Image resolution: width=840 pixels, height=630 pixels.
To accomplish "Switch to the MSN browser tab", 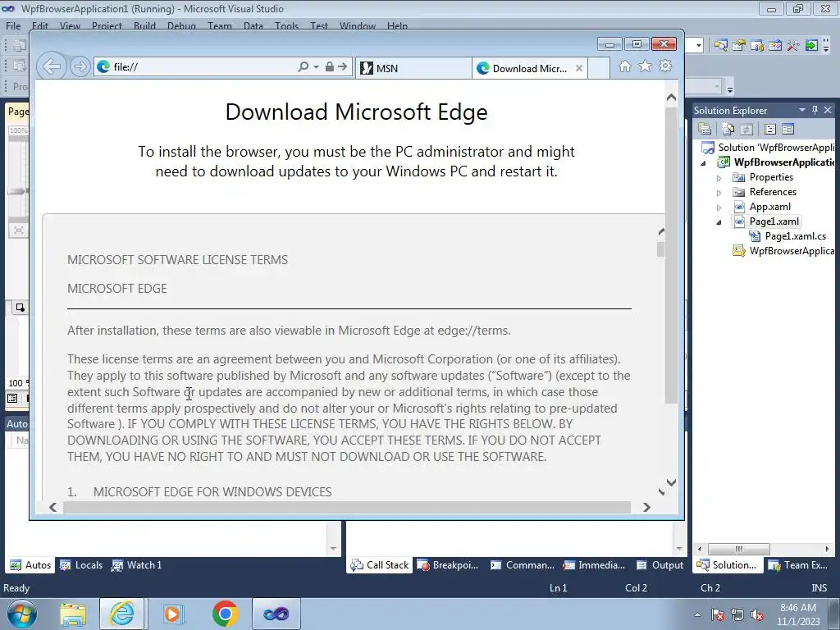I will (x=413, y=68).
